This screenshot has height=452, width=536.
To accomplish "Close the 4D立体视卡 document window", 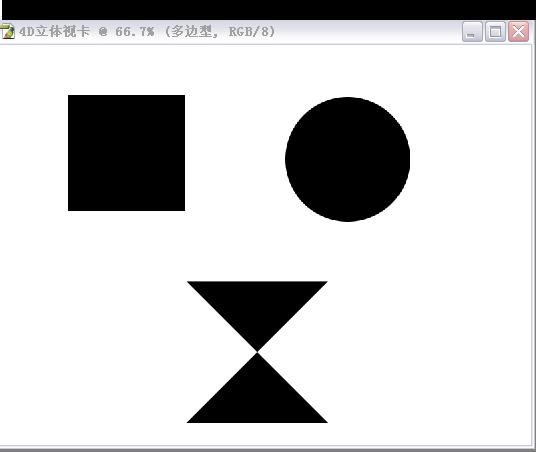I will tap(518, 32).
